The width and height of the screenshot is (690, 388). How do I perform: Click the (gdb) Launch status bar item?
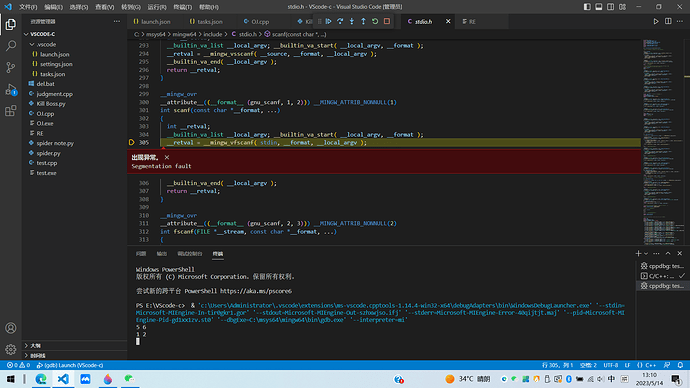pos(70,365)
